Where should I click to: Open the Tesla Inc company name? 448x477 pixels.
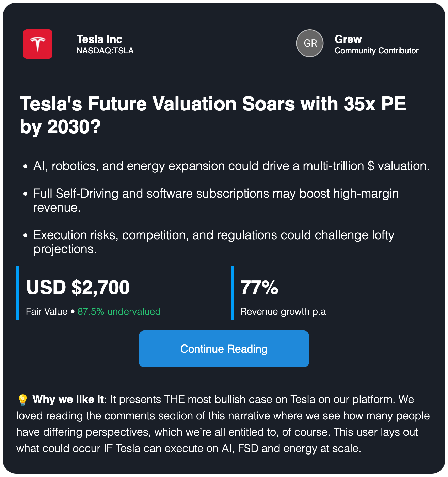[x=99, y=39]
